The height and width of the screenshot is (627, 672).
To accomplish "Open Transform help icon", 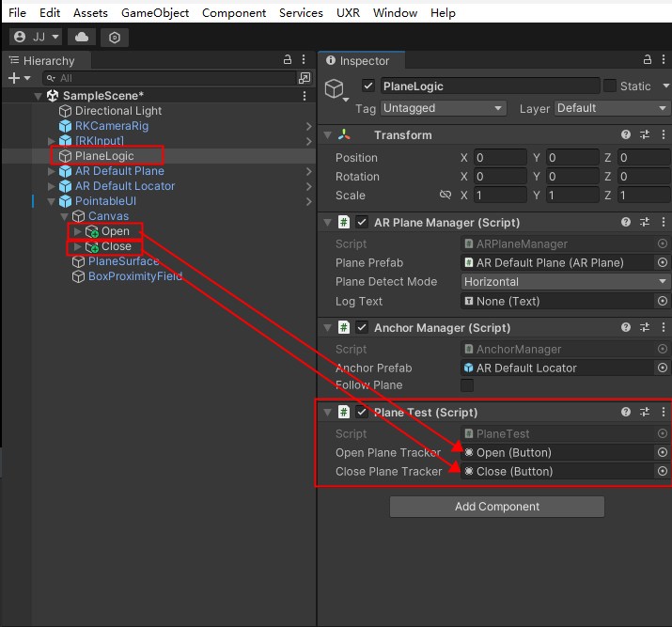I will (x=626, y=134).
